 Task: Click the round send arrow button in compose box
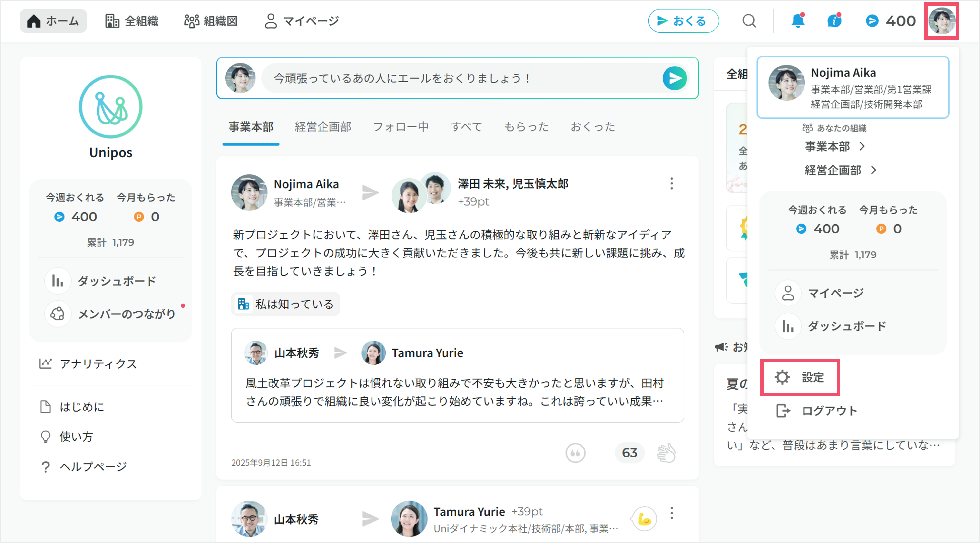click(675, 78)
